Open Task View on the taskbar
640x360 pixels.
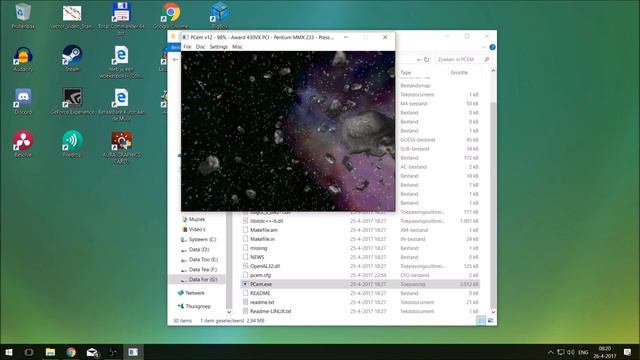[29, 352]
